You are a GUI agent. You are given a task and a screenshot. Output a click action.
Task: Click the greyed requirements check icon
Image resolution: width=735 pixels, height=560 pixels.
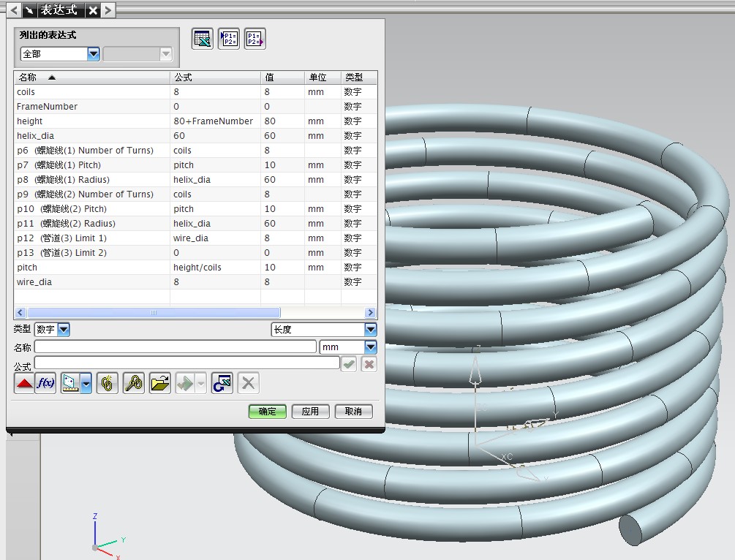coord(186,383)
